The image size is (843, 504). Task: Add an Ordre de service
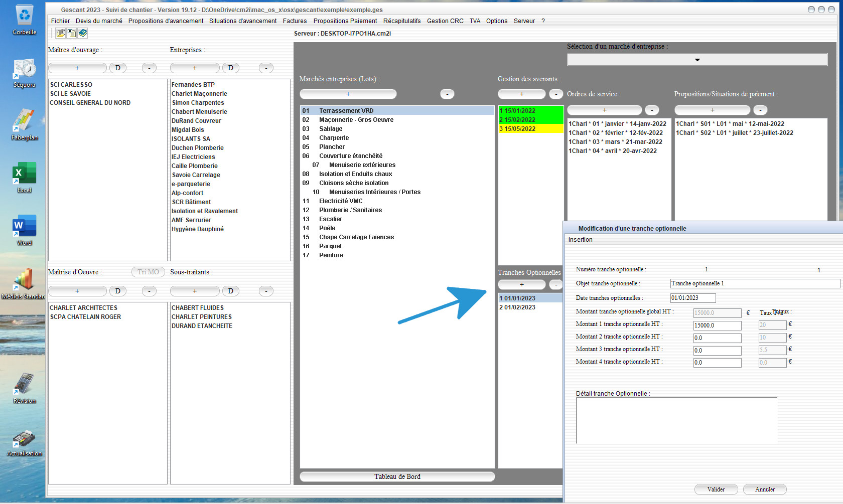click(605, 110)
